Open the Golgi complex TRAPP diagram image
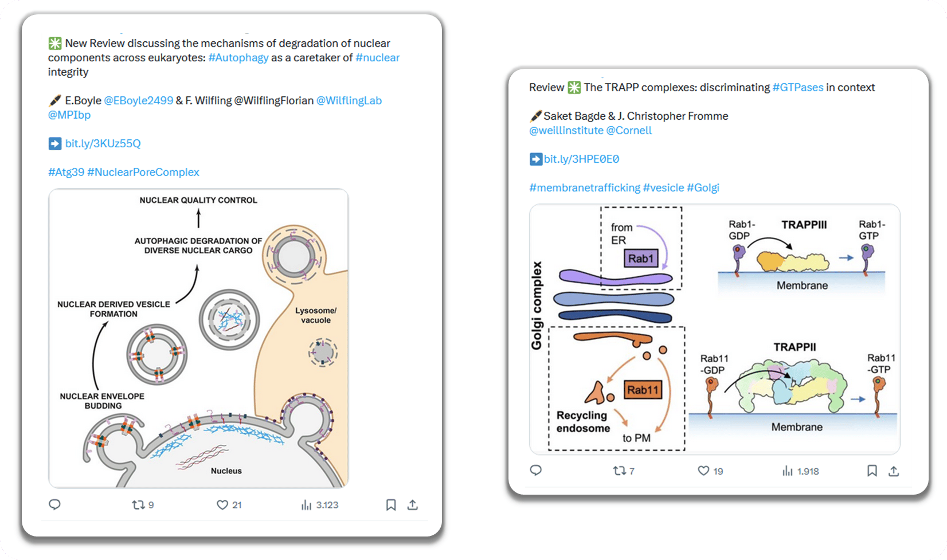This screenshot has height=560, width=947. pyautogui.click(x=714, y=329)
